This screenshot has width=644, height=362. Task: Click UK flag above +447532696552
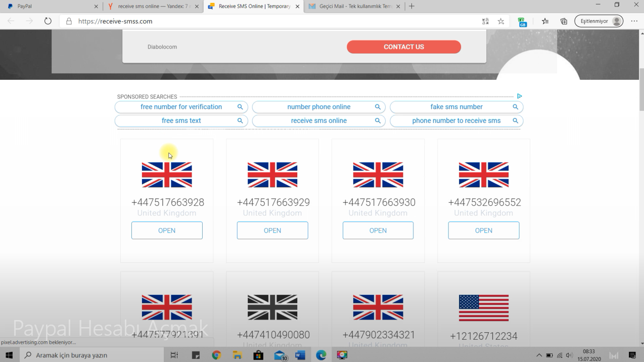coord(484,175)
